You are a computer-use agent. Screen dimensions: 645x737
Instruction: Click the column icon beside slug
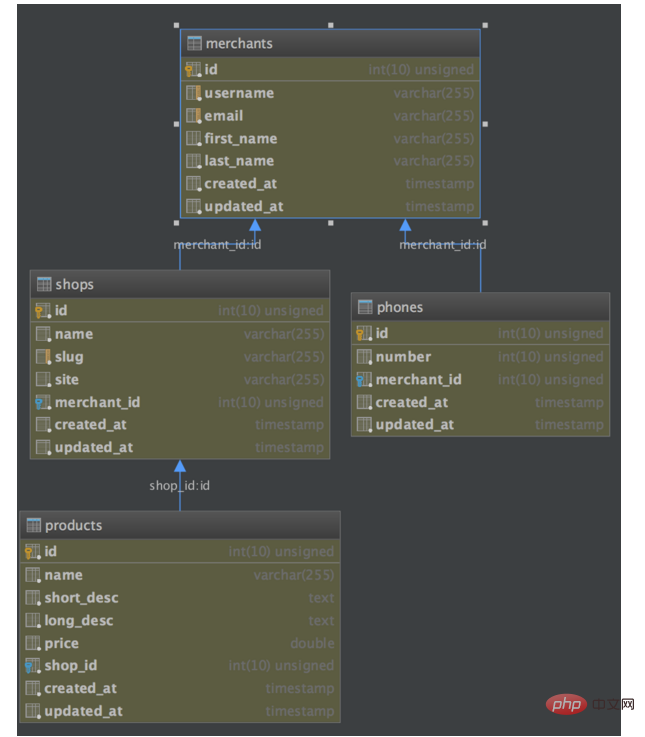pos(43,357)
